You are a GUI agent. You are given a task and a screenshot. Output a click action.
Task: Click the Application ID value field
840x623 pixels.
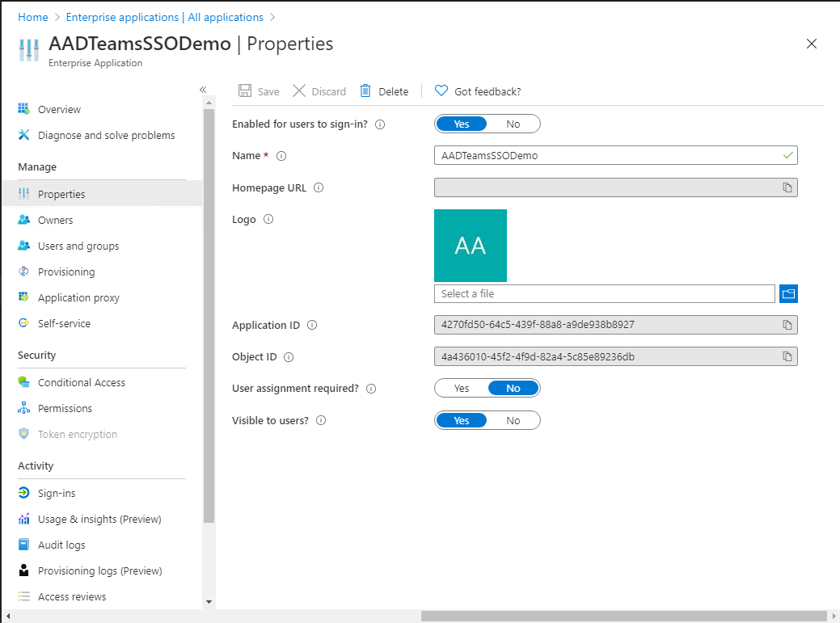(615, 325)
